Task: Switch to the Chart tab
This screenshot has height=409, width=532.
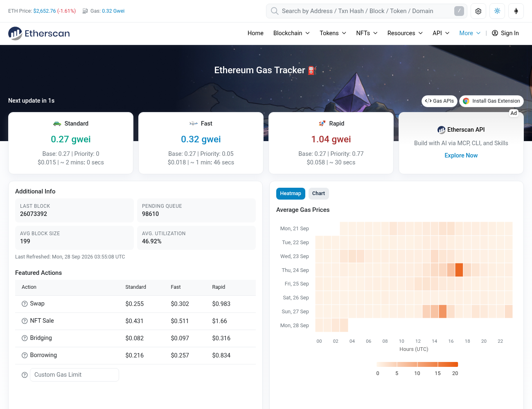Action: 318,193
